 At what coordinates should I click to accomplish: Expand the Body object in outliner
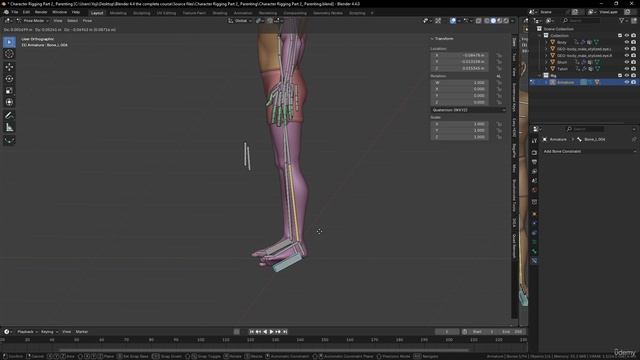(x=546, y=42)
